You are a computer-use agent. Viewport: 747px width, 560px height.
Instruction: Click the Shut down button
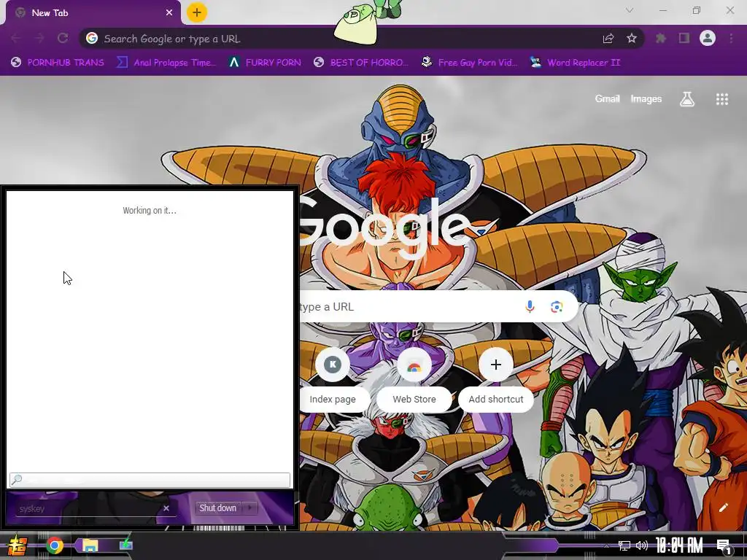click(x=218, y=508)
